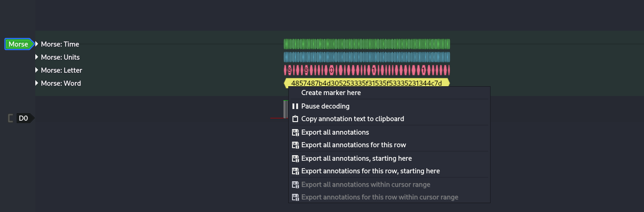Click the green Morse decoder label
Image resolution: width=644 pixels, height=212 pixels.
coord(19,44)
